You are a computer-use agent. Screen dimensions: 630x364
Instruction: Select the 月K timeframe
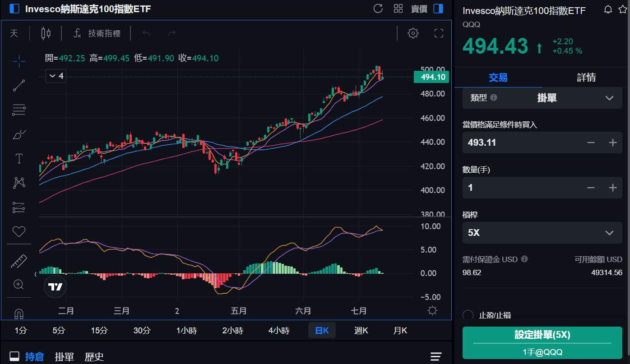coord(400,331)
